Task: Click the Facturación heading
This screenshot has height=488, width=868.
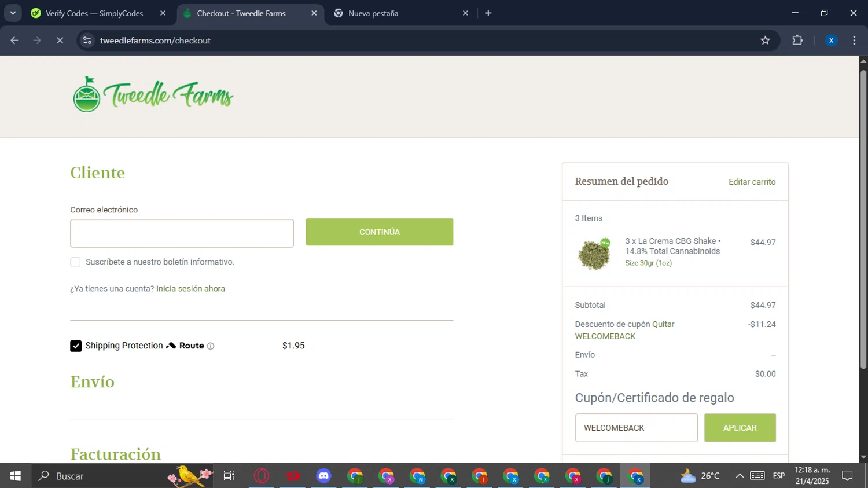Action: (x=115, y=454)
